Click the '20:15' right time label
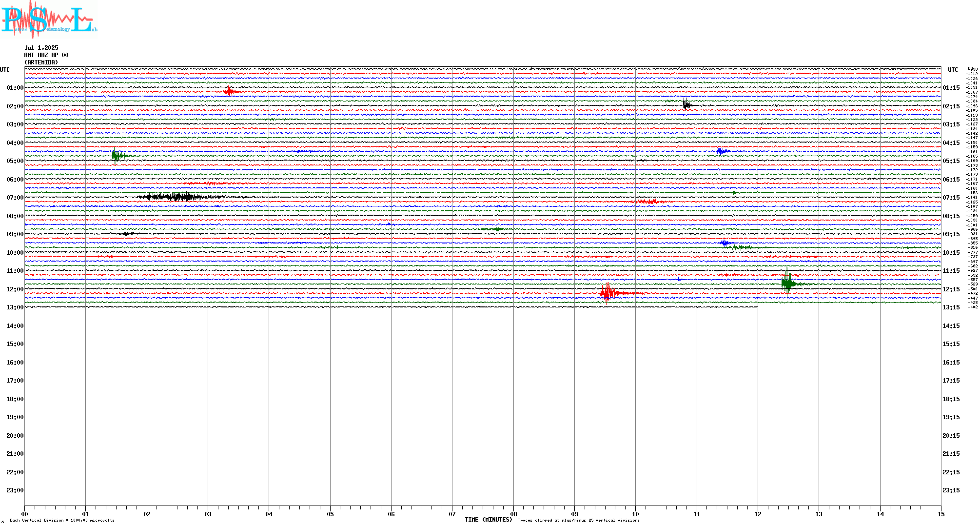The height and width of the screenshot is (527, 980). [x=951, y=436]
